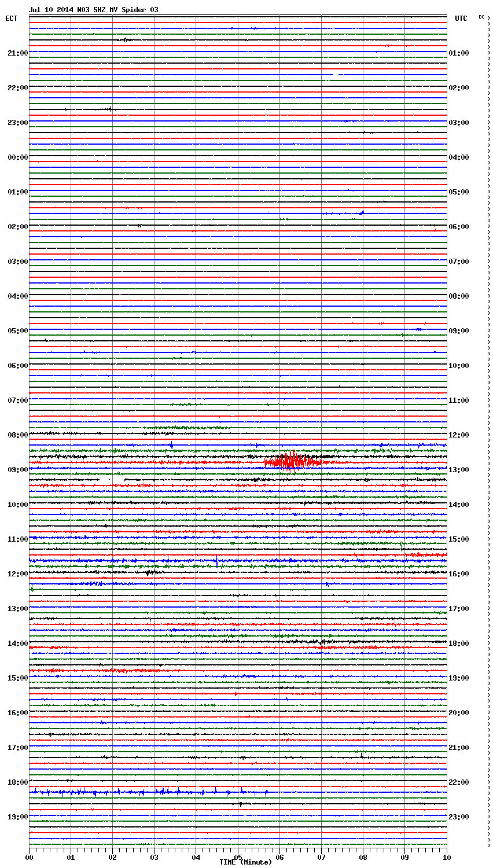Pick the UTC 03:00 hour label
The height and width of the screenshot is (868, 493).
(459, 123)
